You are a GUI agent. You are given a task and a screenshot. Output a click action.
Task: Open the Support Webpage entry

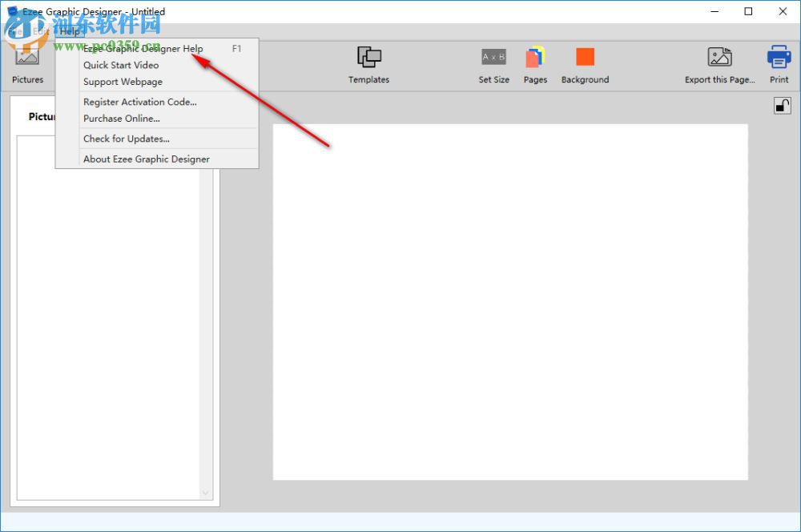pyautogui.click(x=122, y=82)
